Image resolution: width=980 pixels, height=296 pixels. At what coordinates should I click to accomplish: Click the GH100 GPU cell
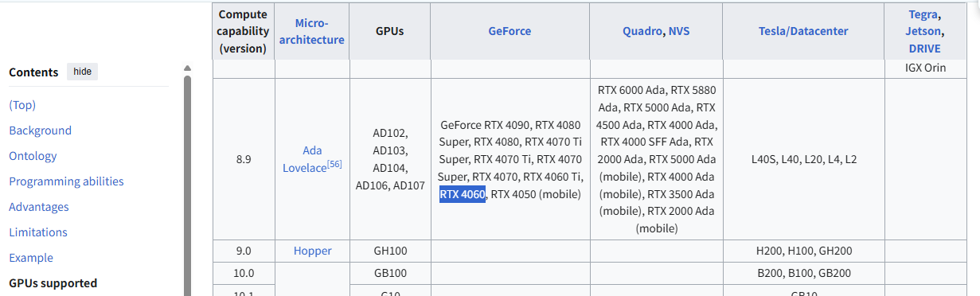[x=390, y=251]
